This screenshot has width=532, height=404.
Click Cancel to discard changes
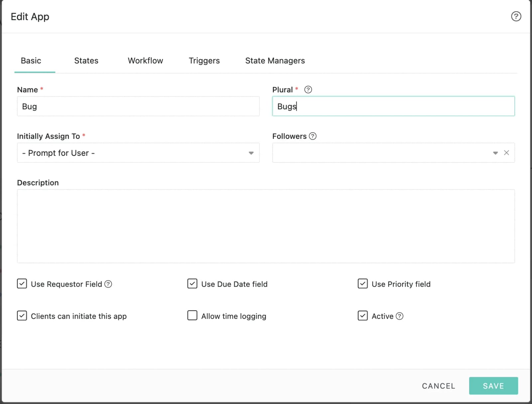click(x=439, y=386)
